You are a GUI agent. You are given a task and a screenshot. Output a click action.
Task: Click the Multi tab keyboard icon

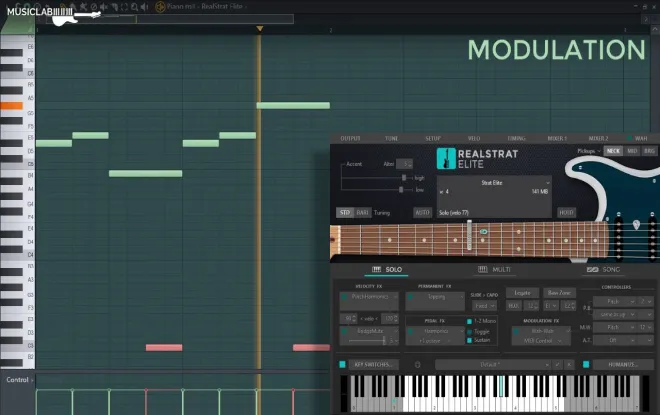tap(483, 269)
